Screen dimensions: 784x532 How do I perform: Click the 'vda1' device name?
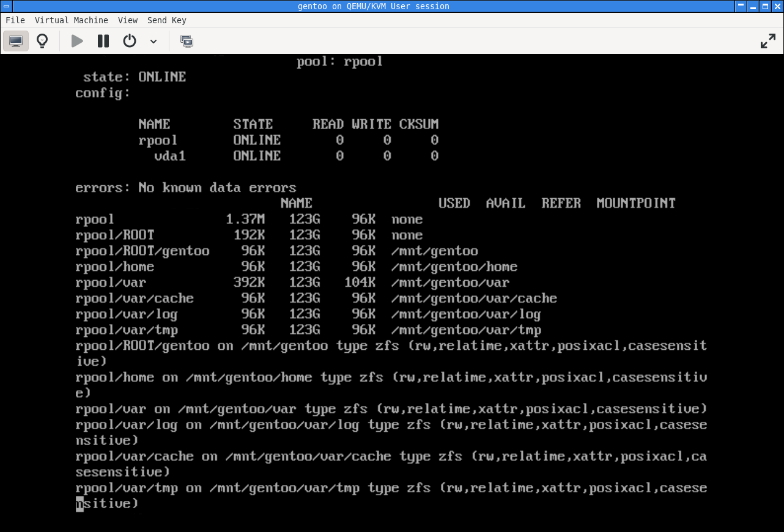(170, 156)
